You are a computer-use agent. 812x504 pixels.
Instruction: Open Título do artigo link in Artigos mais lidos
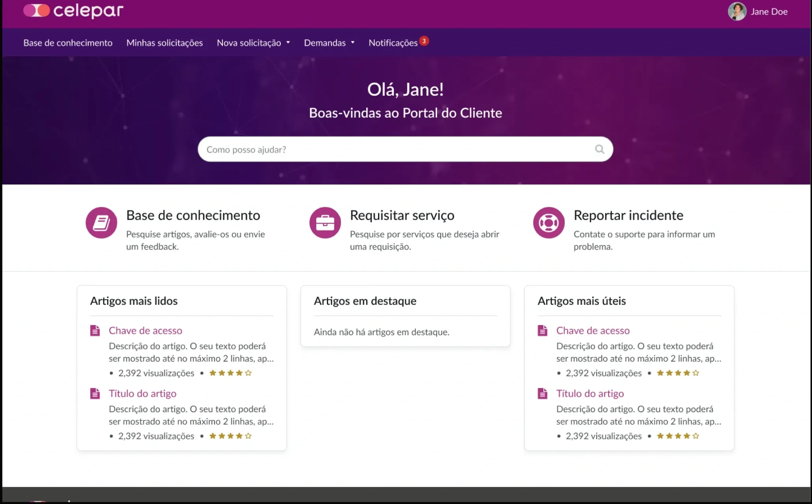click(x=143, y=393)
